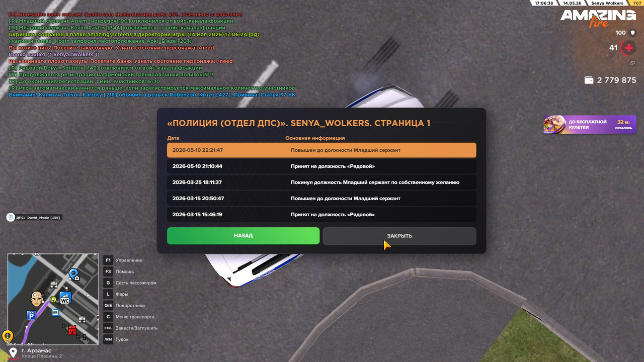Click the armor shield icon beside 100
This screenshot has width=644, height=362.
pos(633,33)
